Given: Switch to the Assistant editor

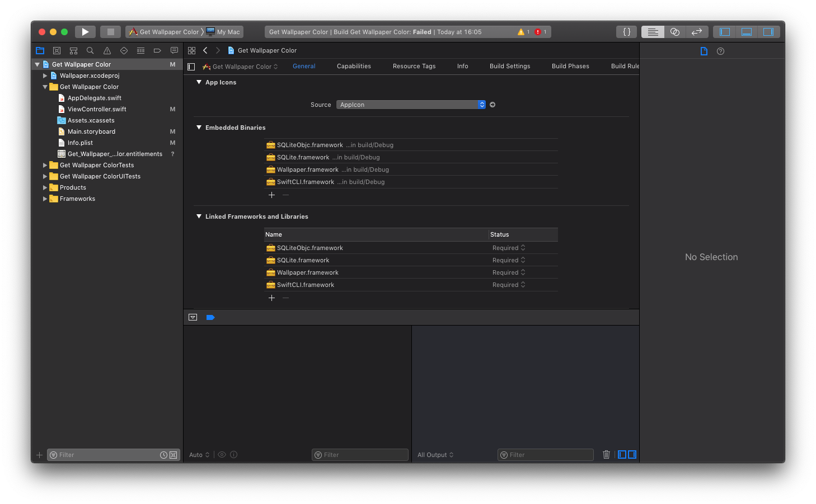Looking at the screenshot, I should [x=675, y=32].
